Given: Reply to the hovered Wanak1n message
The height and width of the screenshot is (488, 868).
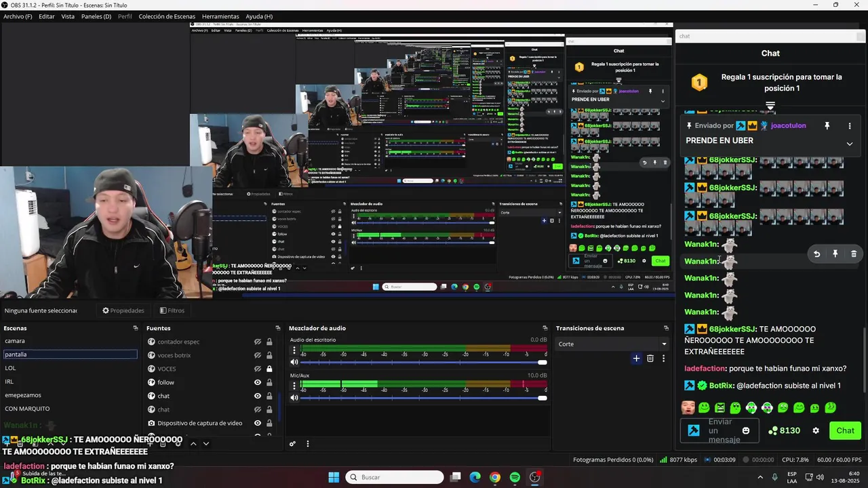Looking at the screenshot, I should point(816,253).
